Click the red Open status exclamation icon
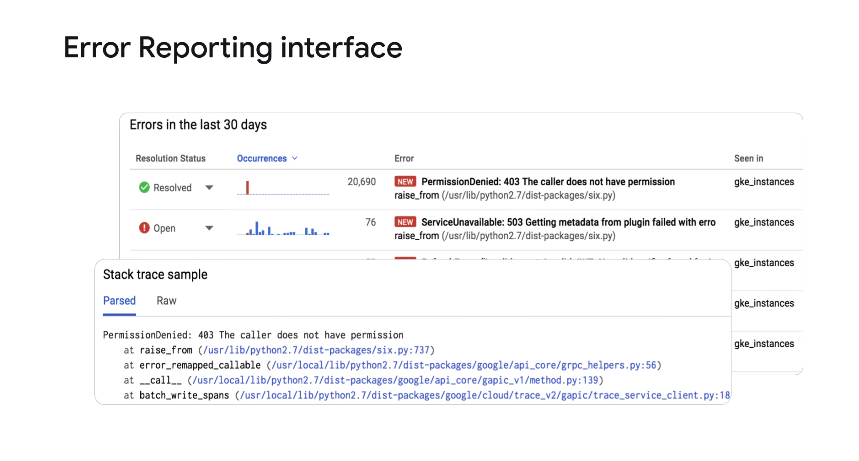This screenshot has height=461, width=859. (x=144, y=228)
